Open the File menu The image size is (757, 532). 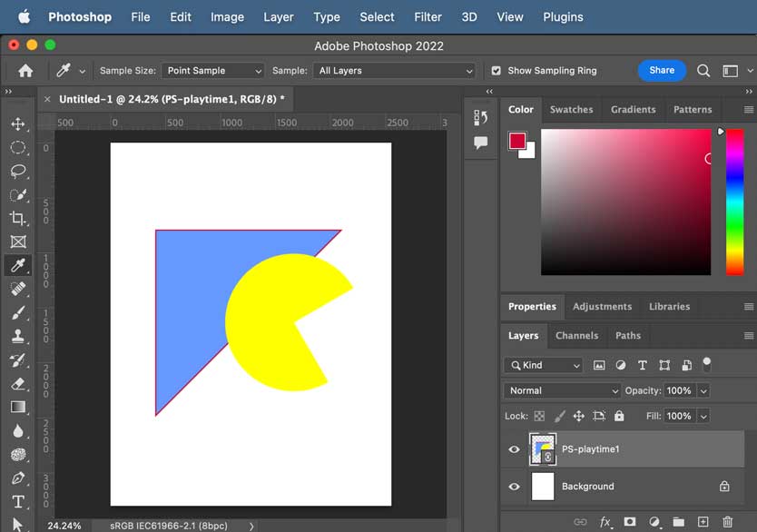pyautogui.click(x=141, y=17)
